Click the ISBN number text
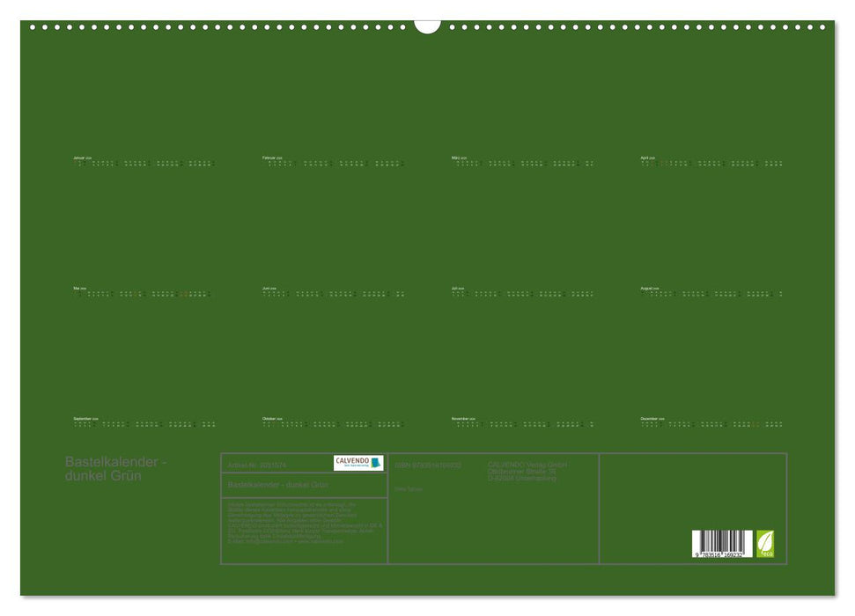Image resolution: width=855 pixels, height=616 pixels. [428, 465]
